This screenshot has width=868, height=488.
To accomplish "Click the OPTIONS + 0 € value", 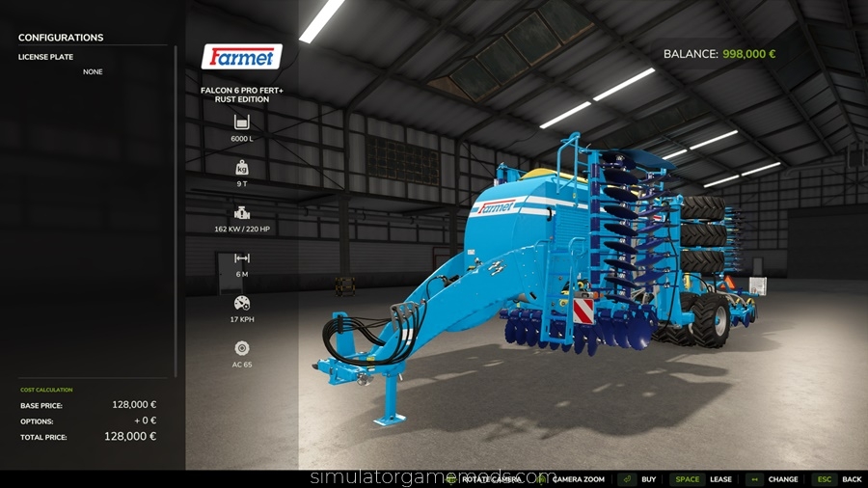I will [145, 420].
